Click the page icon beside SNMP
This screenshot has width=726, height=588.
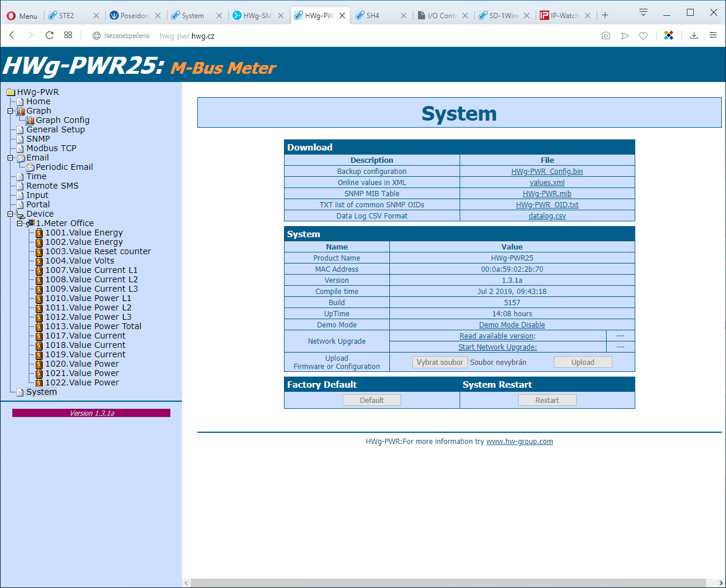20,139
